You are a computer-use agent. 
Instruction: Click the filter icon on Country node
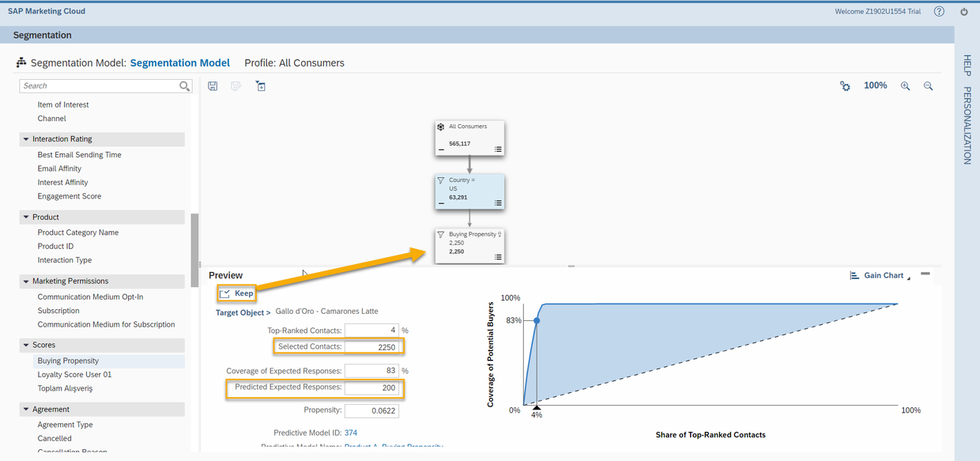(x=441, y=181)
